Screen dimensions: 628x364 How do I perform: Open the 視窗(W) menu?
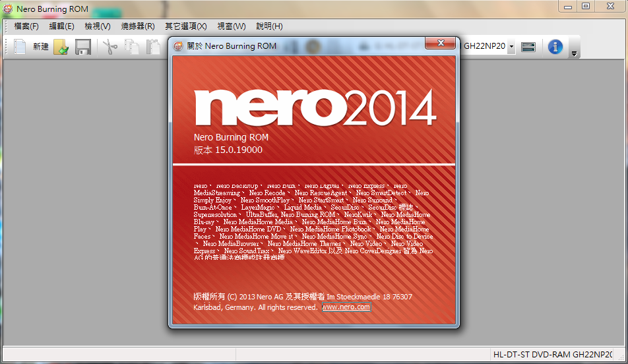coord(232,26)
